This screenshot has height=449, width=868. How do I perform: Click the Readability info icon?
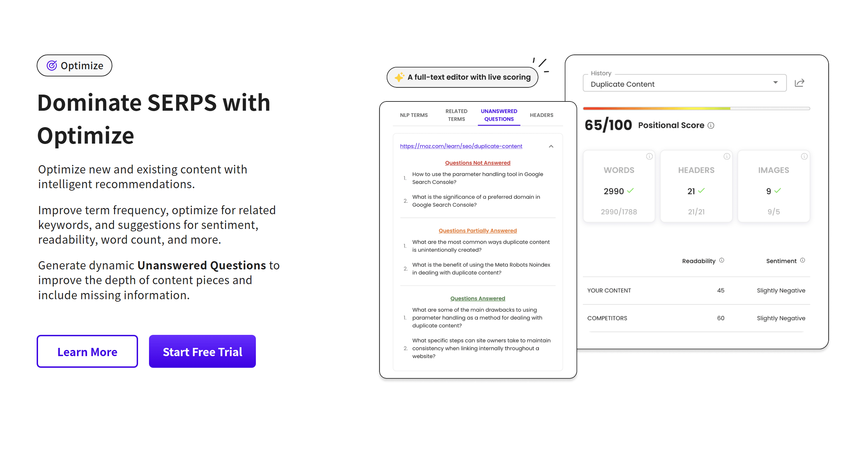click(x=722, y=260)
